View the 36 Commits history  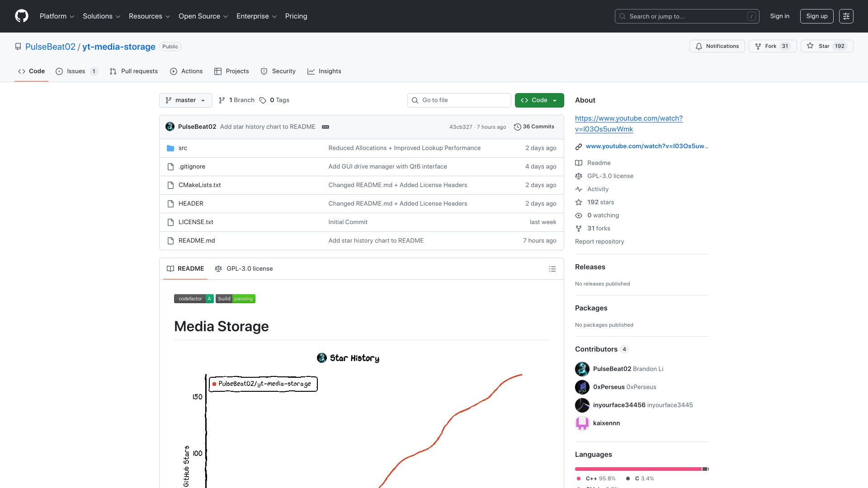[534, 127]
